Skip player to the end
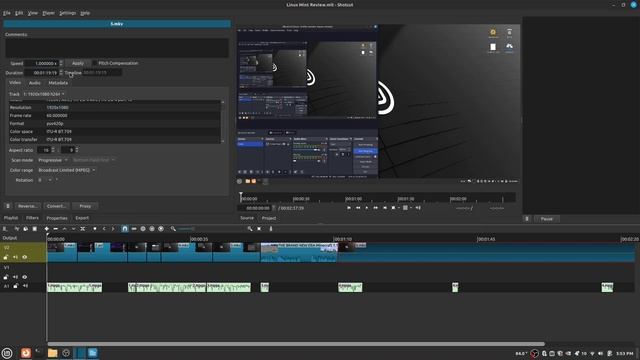Screen dimensions: 640x360 385,208
